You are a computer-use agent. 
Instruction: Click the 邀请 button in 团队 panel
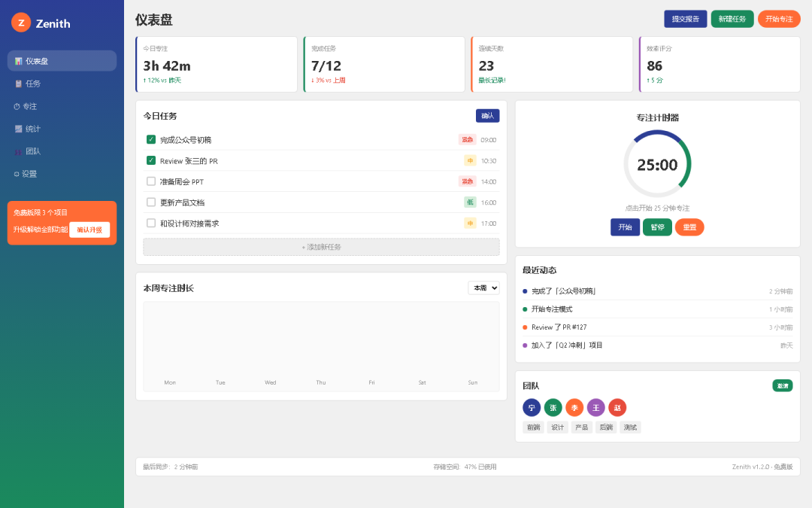point(783,385)
